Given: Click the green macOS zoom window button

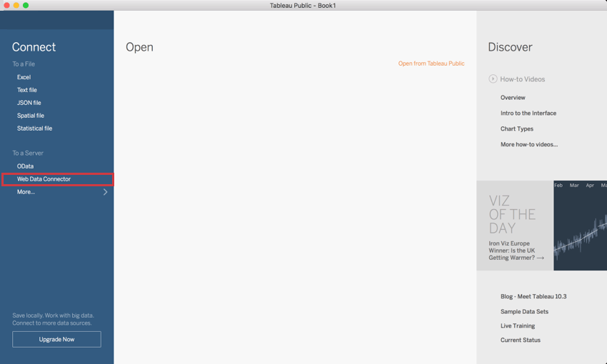Looking at the screenshot, I should click(26, 5).
